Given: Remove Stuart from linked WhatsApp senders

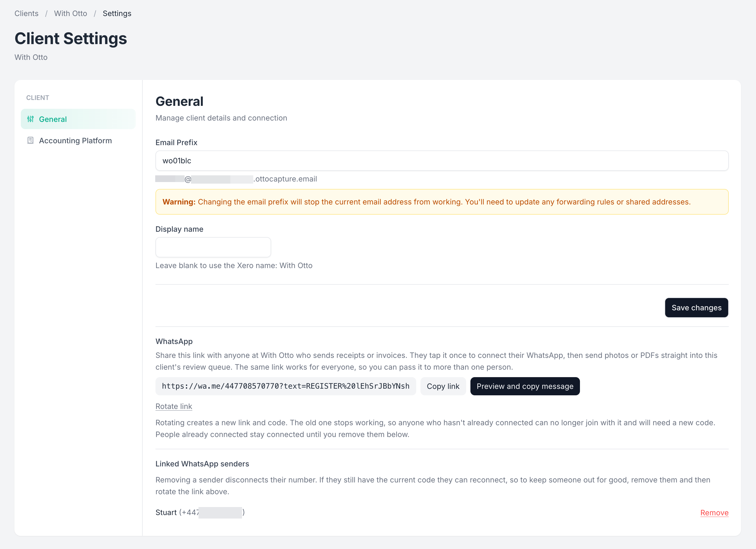Looking at the screenshot, I should tap(714, 512).
